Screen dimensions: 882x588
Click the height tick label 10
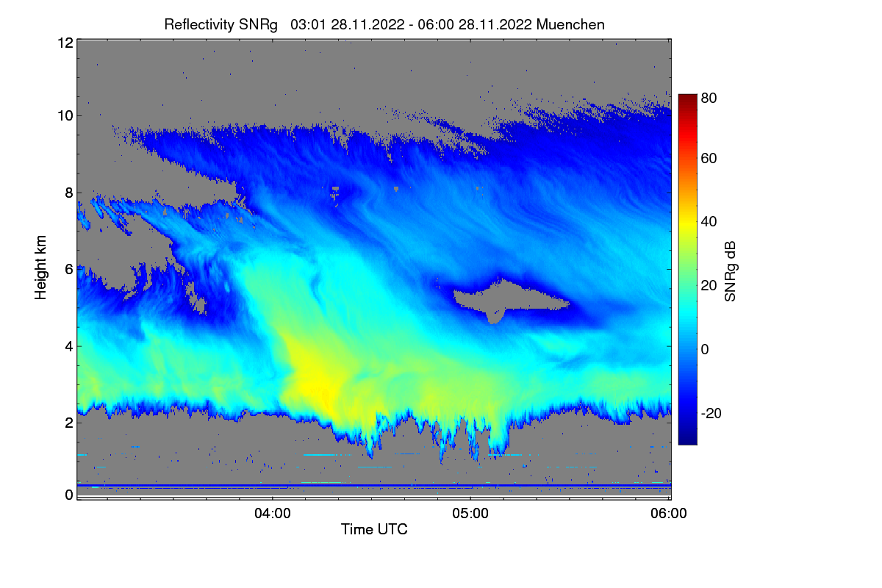tap(65, 115)
